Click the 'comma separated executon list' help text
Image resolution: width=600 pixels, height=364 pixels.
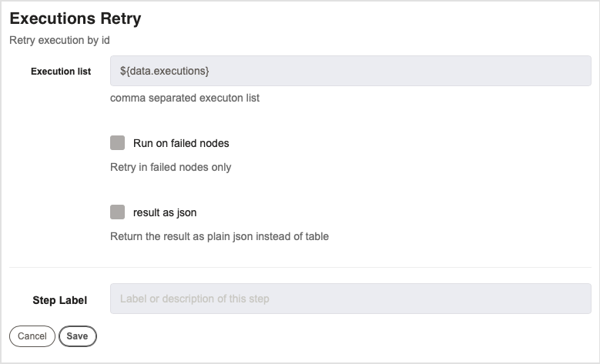click(185, 98)
